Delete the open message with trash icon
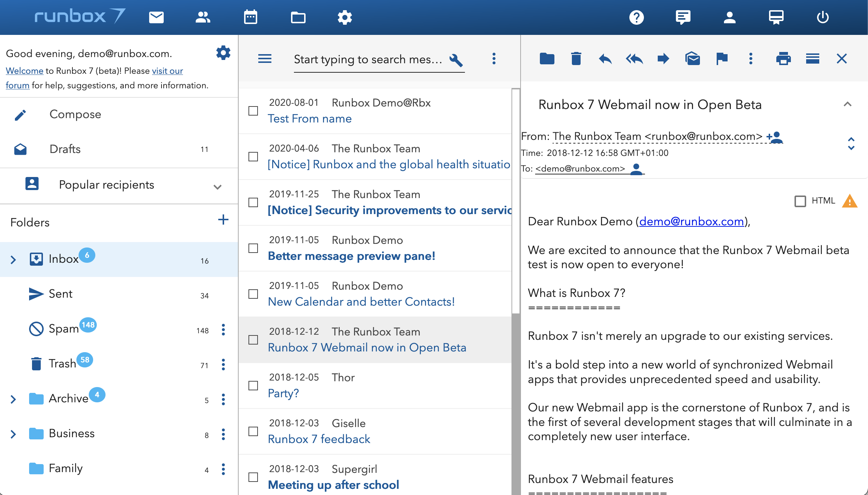This screenshot has height=495, width=868. (x=576, y=59)
